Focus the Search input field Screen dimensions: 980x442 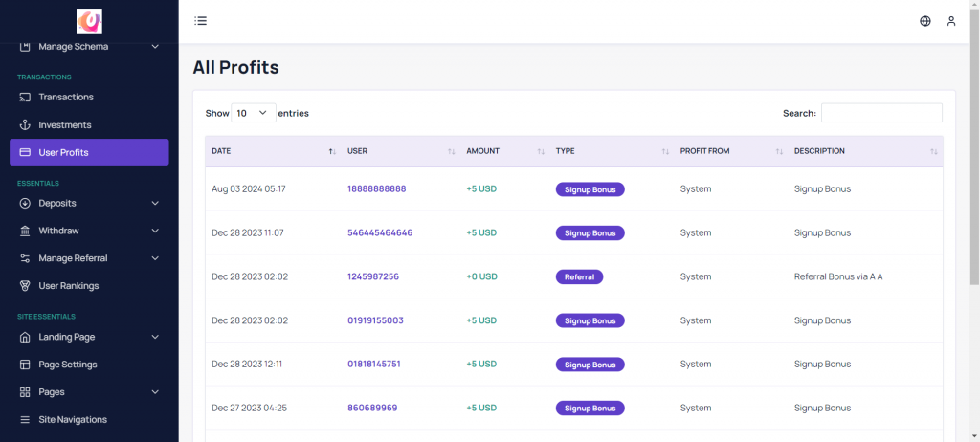(881, 113)
